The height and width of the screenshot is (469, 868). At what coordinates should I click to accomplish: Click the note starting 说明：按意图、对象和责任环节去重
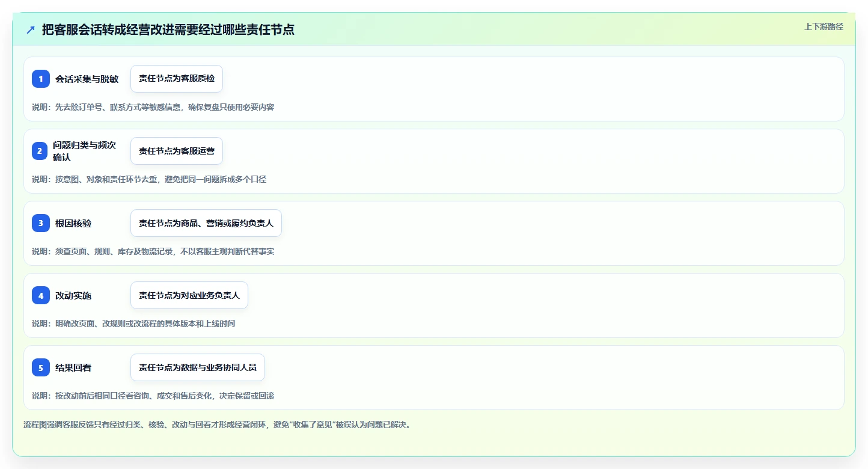149,179
